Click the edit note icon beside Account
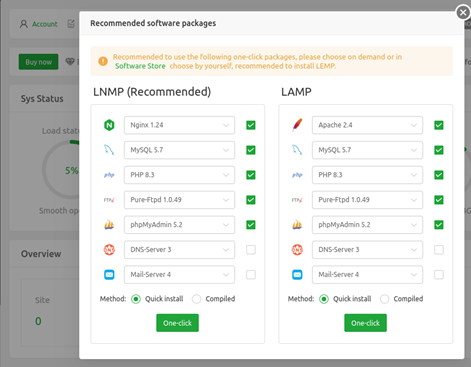Image resolution: width=471 pixels, height=367 pixels. pyautogui.click(x=71, y=24)
